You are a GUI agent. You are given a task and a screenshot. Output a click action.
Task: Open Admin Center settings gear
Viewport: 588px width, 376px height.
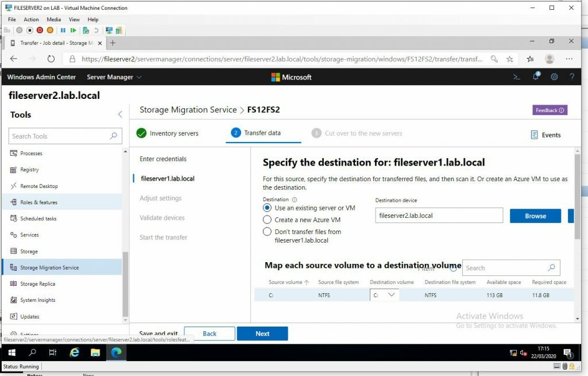tap(554, 77)
